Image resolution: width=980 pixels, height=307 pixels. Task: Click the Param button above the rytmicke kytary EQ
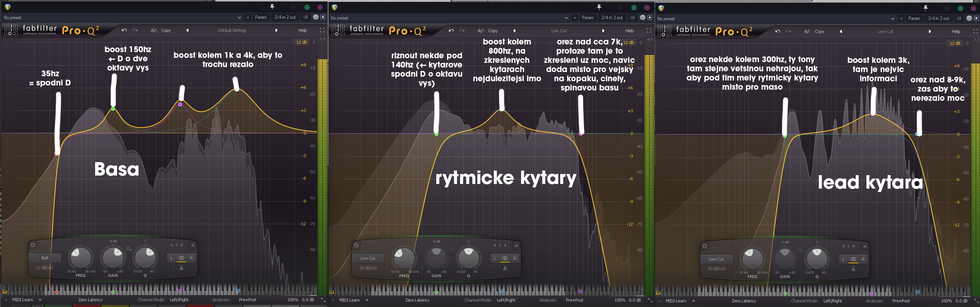coord(587,18)
